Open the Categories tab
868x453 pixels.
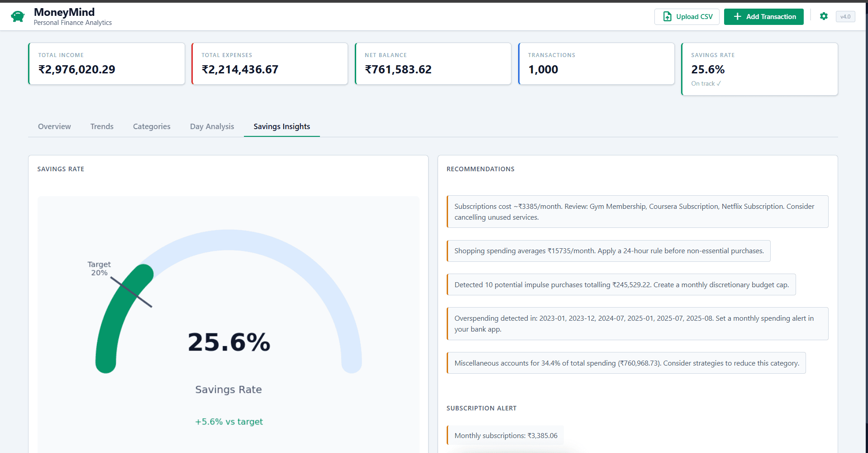tap(152, 126)
